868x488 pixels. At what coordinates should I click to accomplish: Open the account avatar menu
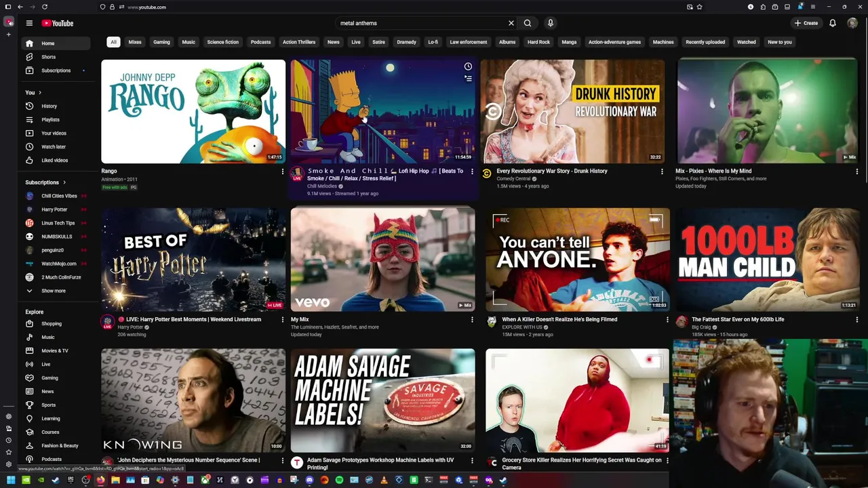852,23
